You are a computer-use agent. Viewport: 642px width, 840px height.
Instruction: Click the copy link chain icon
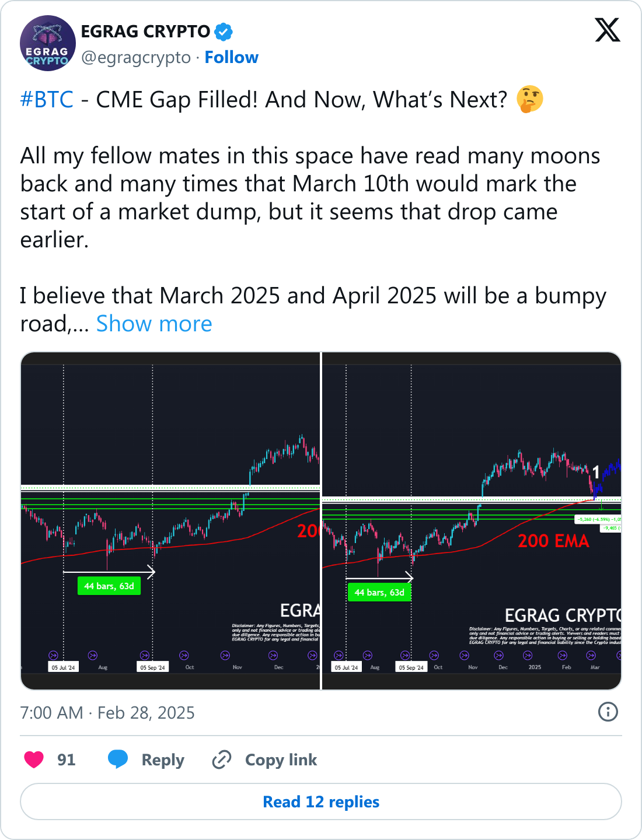click(222, 759)
